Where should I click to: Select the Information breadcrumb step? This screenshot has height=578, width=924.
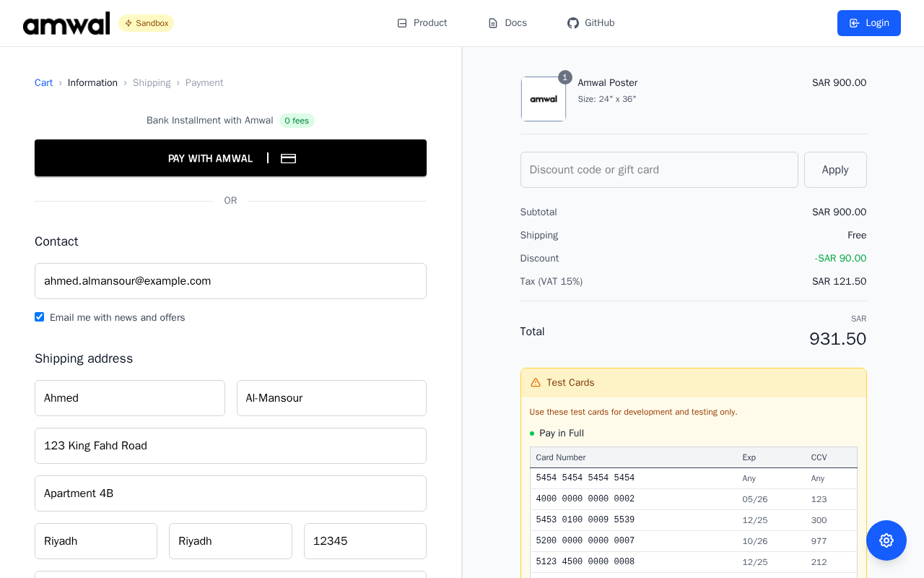[x=92, y=83]
